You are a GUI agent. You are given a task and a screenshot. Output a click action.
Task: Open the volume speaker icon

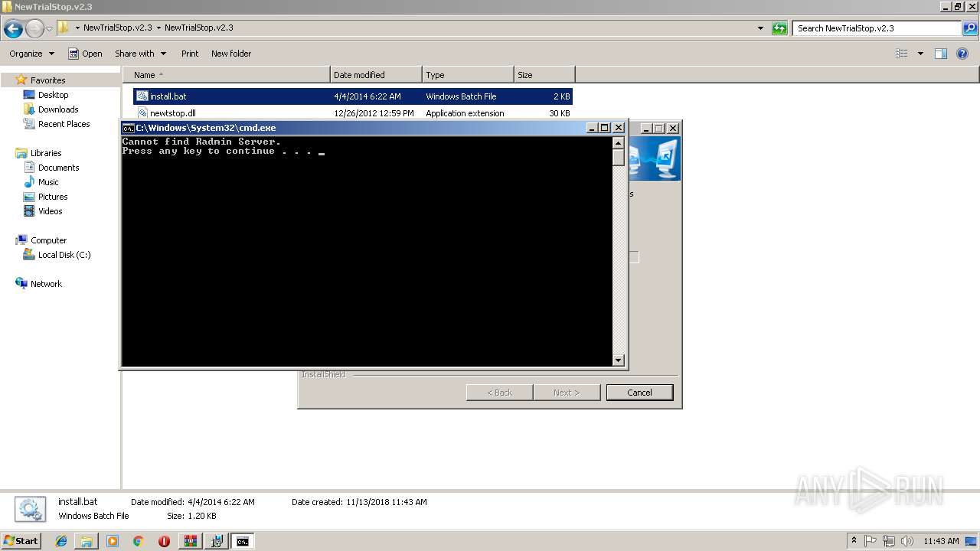906,541
